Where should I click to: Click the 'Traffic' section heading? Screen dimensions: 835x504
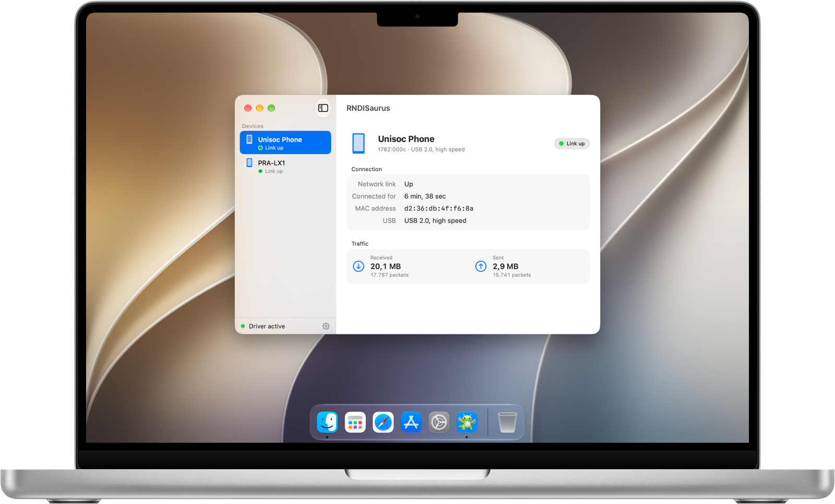(x=360, y=244)
